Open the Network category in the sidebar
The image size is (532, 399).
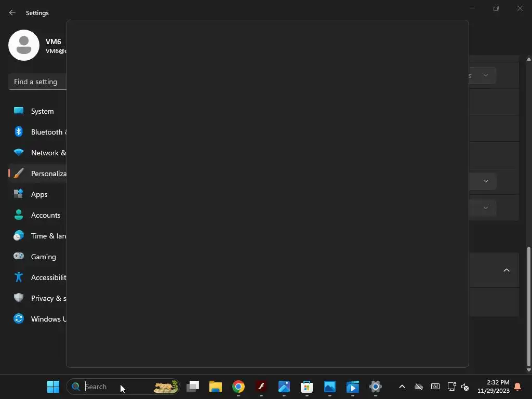(x=37, y=153)
